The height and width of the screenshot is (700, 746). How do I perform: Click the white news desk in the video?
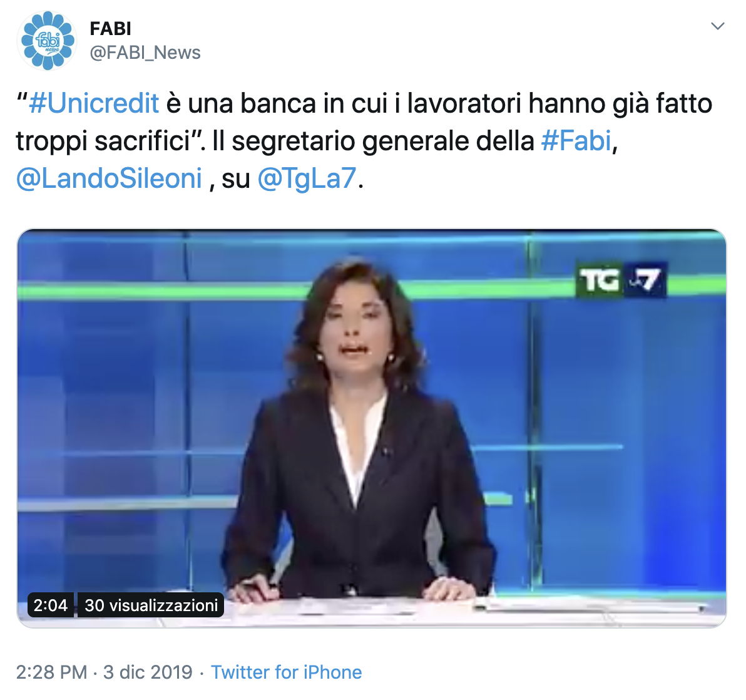(x=476, y=612)
